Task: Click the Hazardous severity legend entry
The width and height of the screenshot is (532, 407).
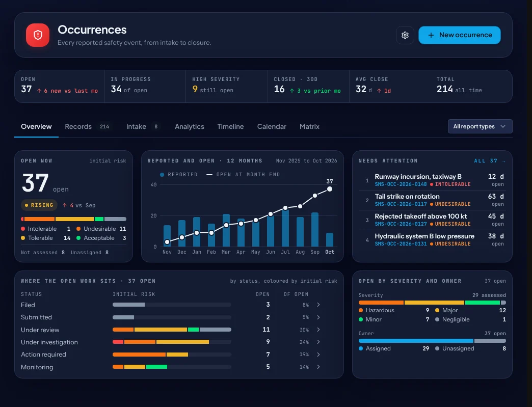Action: [x=394, y=310]
